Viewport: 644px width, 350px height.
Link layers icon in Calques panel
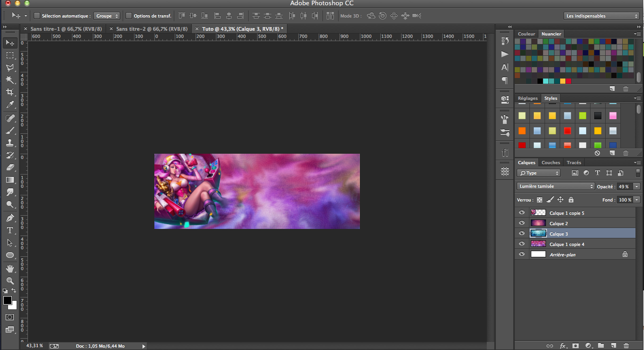coord(550,346)
